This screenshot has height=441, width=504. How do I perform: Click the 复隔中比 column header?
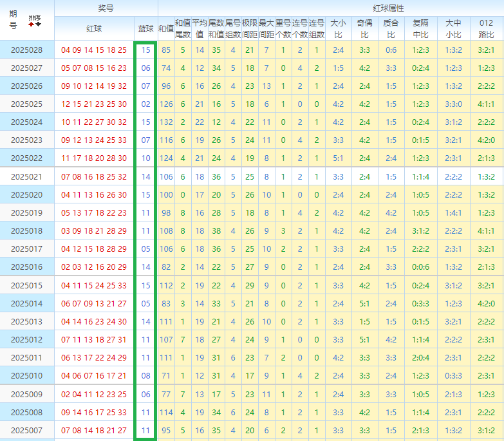tap(421, 28)
